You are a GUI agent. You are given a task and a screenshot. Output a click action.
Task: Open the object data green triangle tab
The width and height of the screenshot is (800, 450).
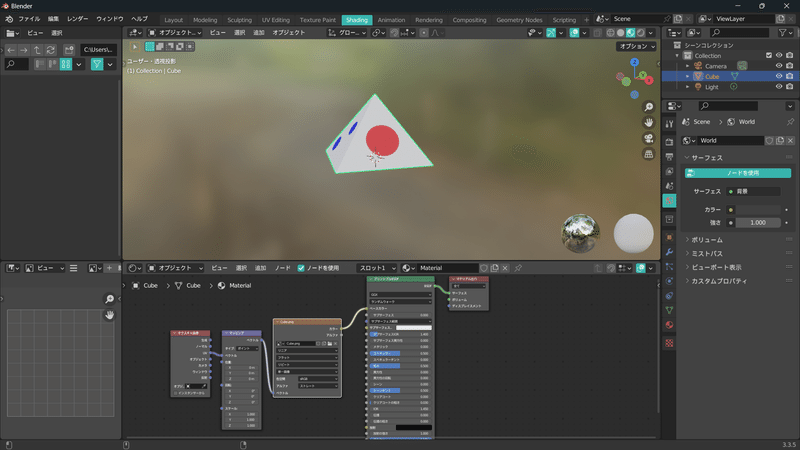coord(669,310)
